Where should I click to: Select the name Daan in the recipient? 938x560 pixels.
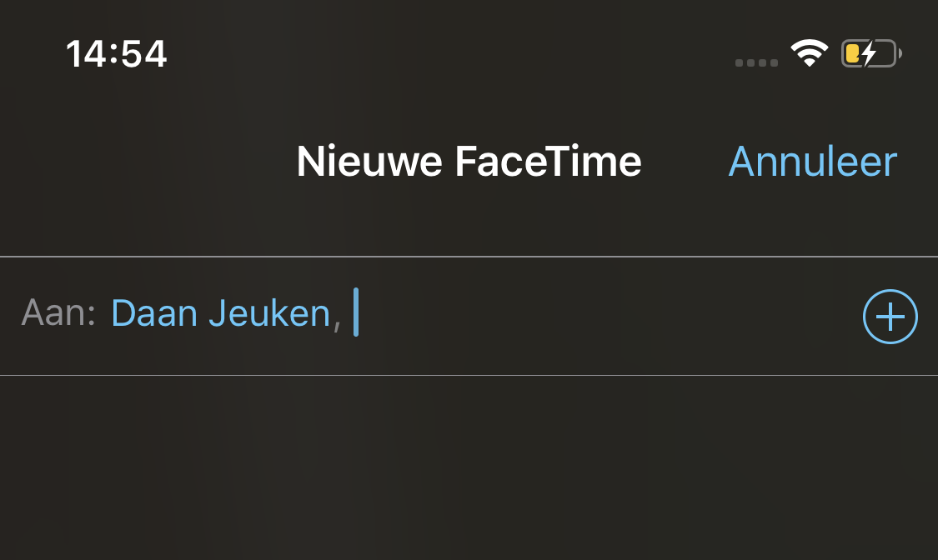(154, 313)
